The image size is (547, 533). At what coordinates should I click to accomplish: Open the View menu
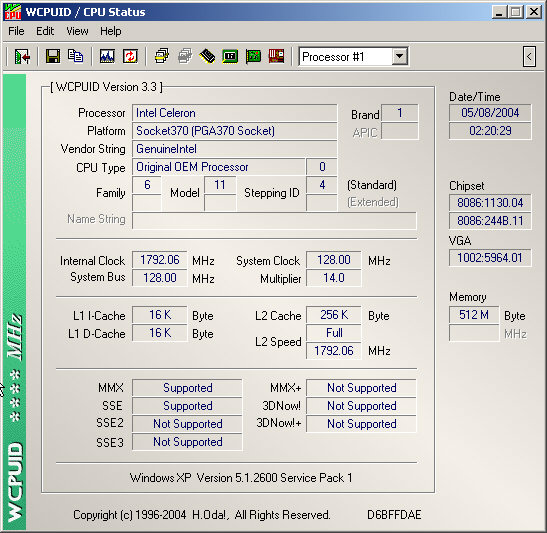point(77,31)
